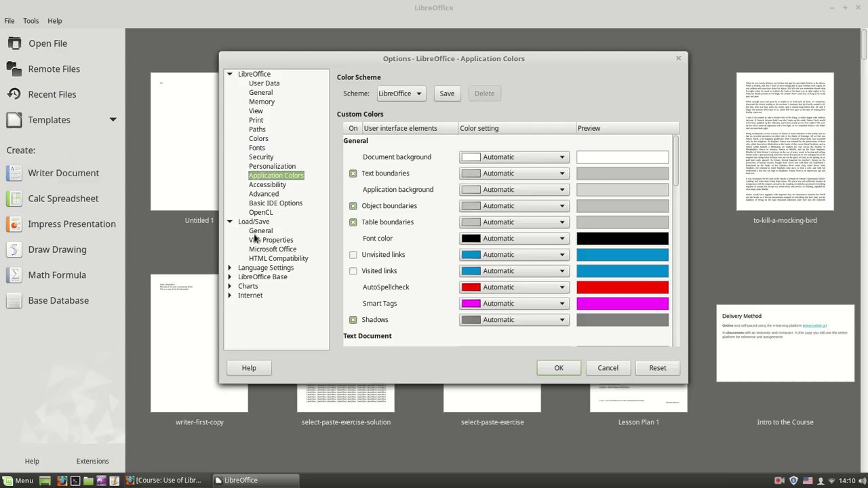The image size is (868, 488).
Task: Click the Writer Document icon
Action: [x=14, y=173]
